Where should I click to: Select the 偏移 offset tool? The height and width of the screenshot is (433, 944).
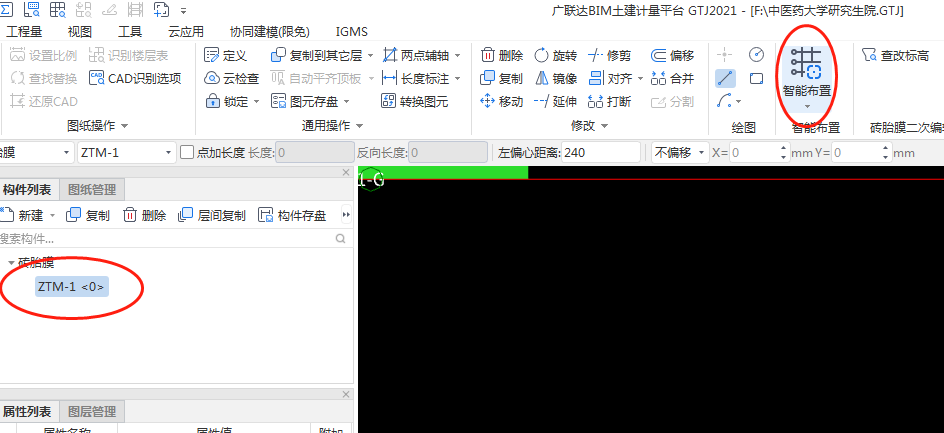(672, 55)
